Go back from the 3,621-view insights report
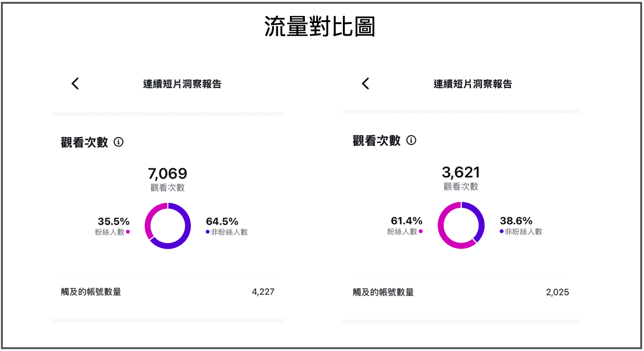 [x=366, y=84]
